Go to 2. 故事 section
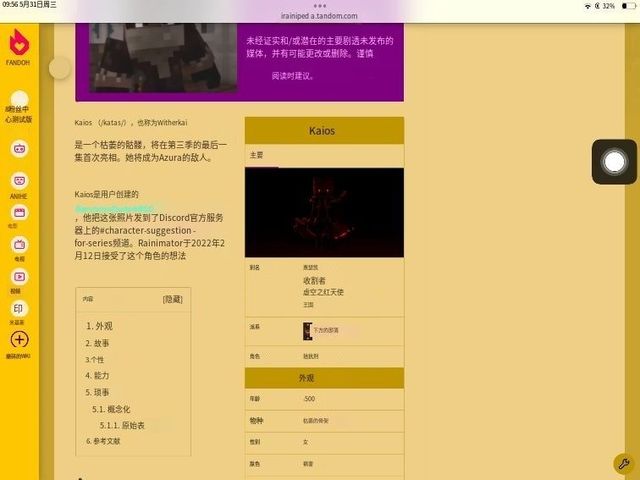 98,343
